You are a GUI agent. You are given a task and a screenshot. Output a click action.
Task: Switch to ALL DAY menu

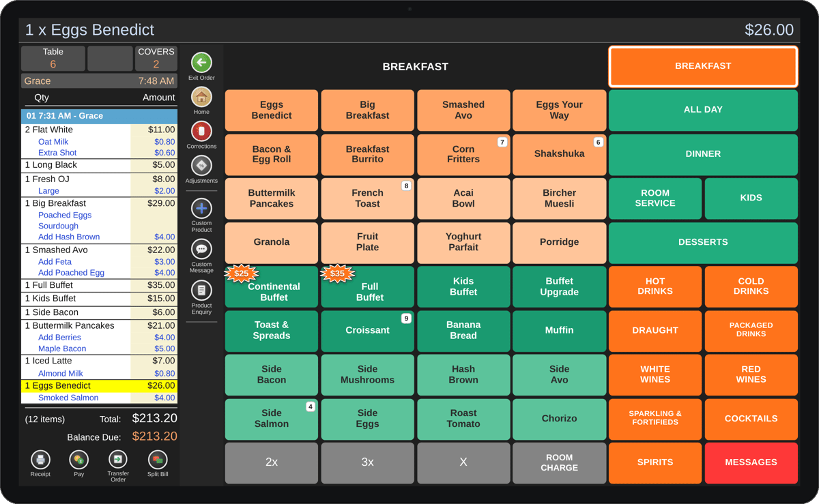[703, 110]
